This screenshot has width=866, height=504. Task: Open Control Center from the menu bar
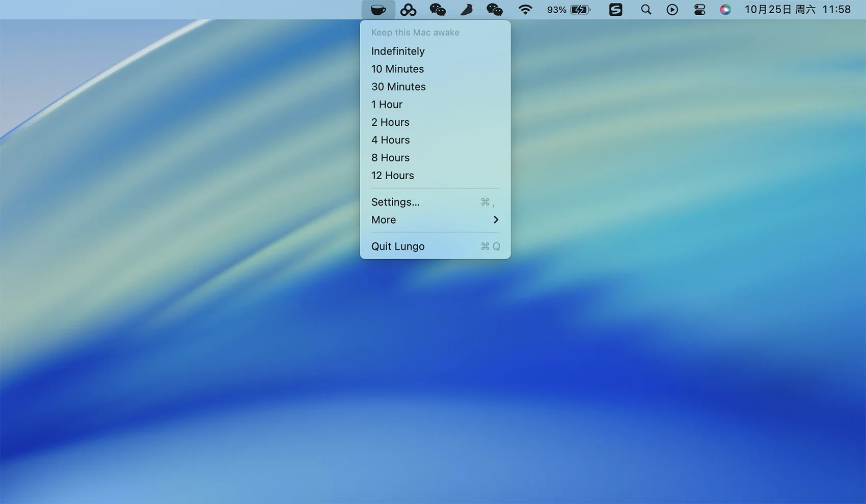pos(699,10)
